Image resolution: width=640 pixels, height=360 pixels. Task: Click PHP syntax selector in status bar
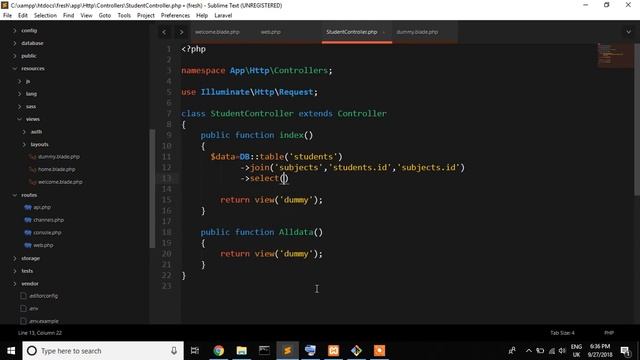pos(609,333)
